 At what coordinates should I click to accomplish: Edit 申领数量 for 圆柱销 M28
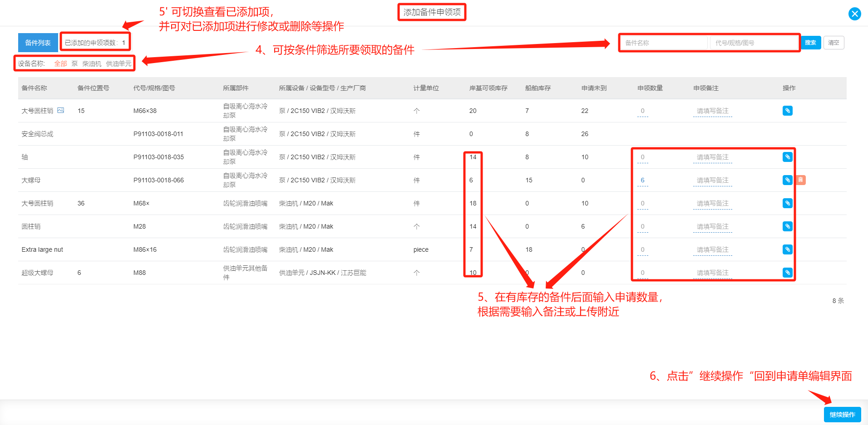(642, 227)
